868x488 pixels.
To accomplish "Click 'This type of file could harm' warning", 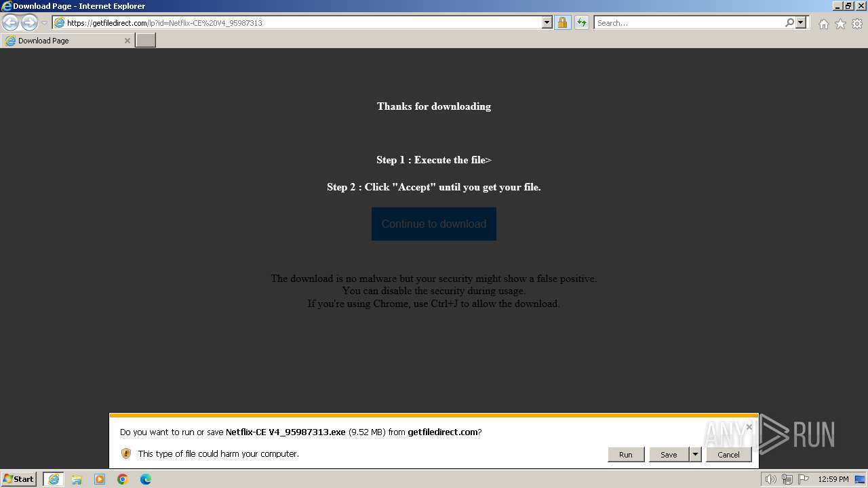I will pyautogui.click(x=218, y=453).
